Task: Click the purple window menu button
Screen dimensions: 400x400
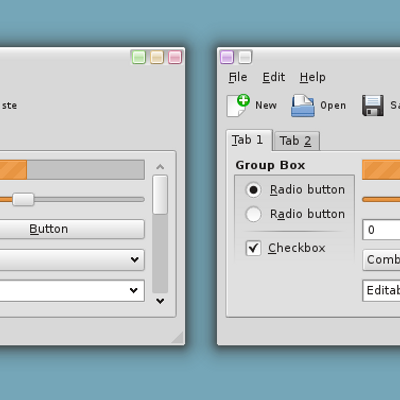Action: [227, 57]
